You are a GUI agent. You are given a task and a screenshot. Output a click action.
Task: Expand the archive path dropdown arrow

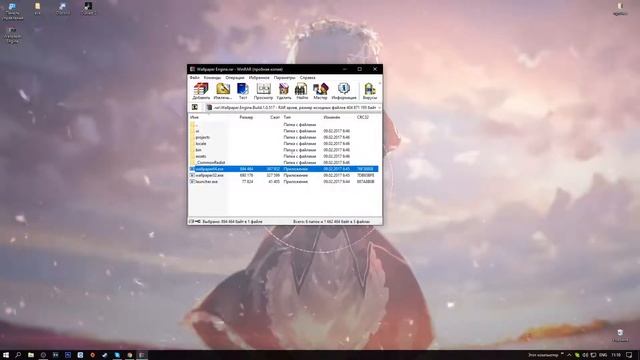(379, 108)
